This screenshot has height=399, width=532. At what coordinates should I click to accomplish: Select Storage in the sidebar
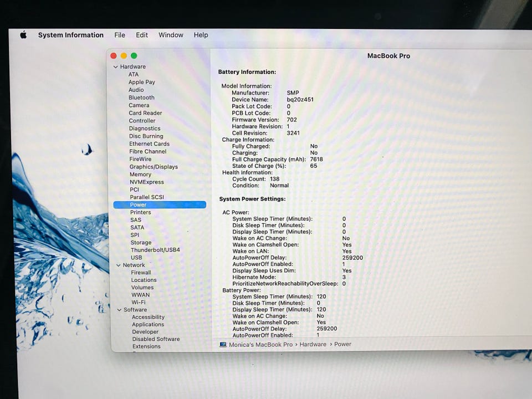pos(141,242)
